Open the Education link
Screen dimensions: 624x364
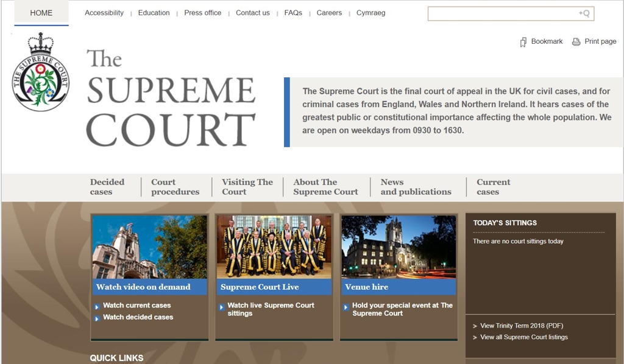click(154, 13)
